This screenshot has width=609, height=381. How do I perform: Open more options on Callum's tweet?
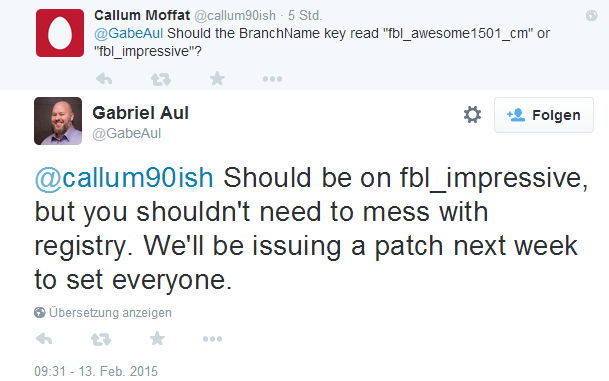click(272, 79)
